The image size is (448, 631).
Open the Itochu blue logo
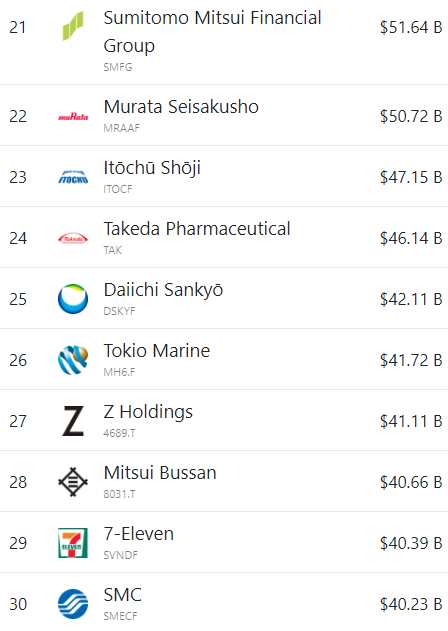73,177
